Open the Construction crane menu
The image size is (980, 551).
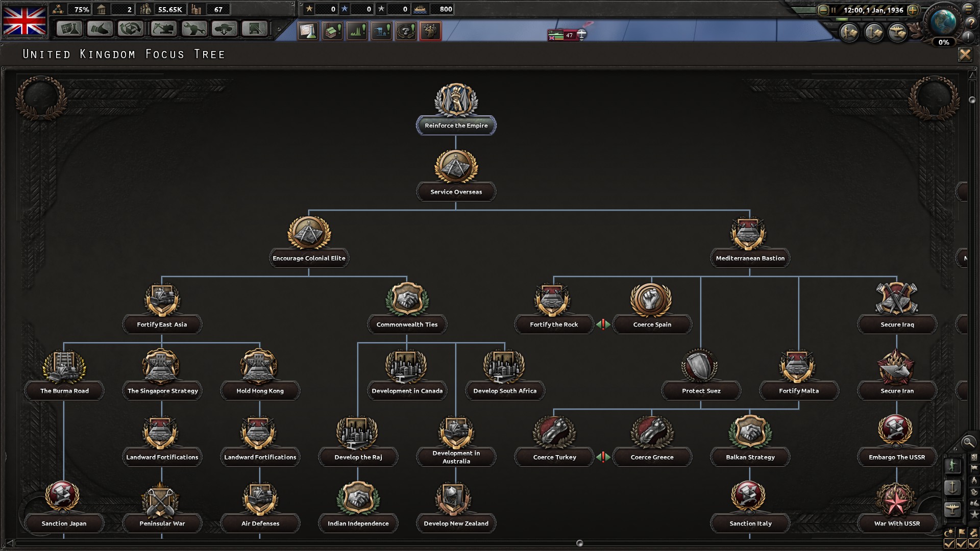[x=163, y=29]
